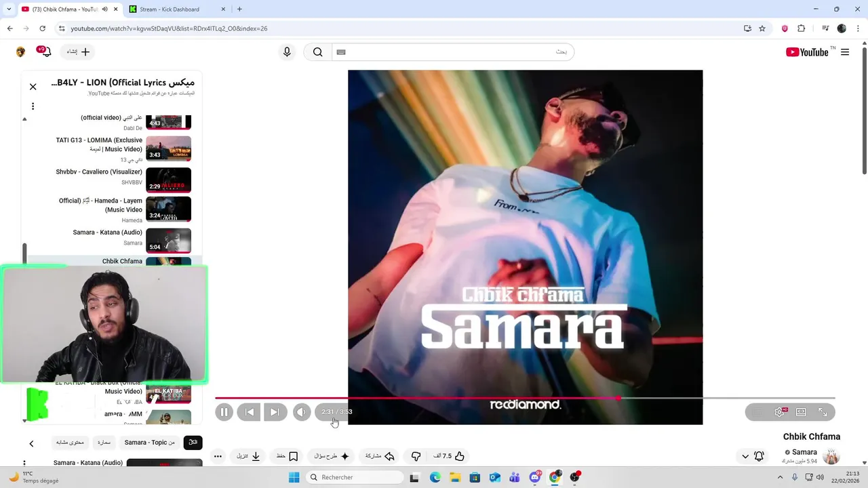Open account avatar menu
This screenshot has width=868, height=488.
(20, 52)
